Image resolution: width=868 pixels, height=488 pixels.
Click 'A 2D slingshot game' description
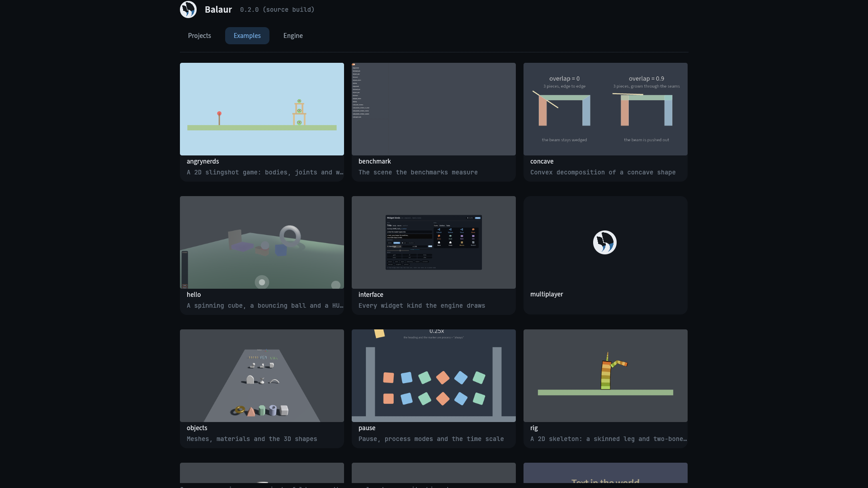coord(265,173)
